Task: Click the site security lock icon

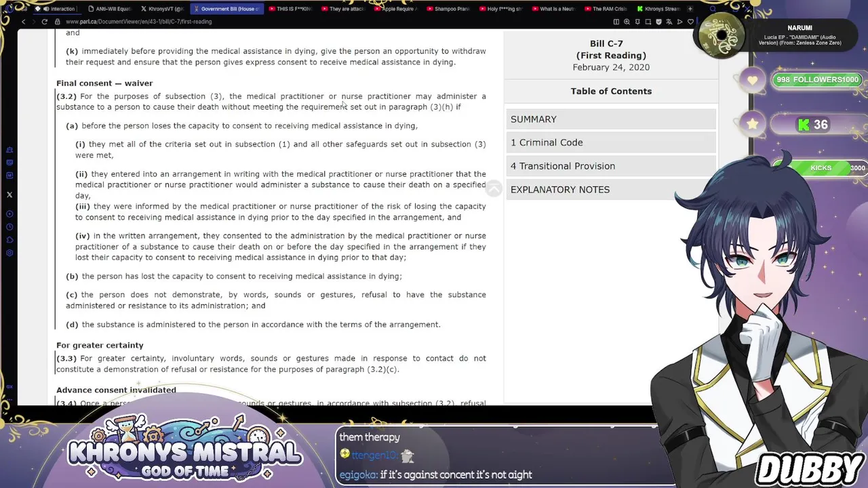Action: (x=58, y=22)
